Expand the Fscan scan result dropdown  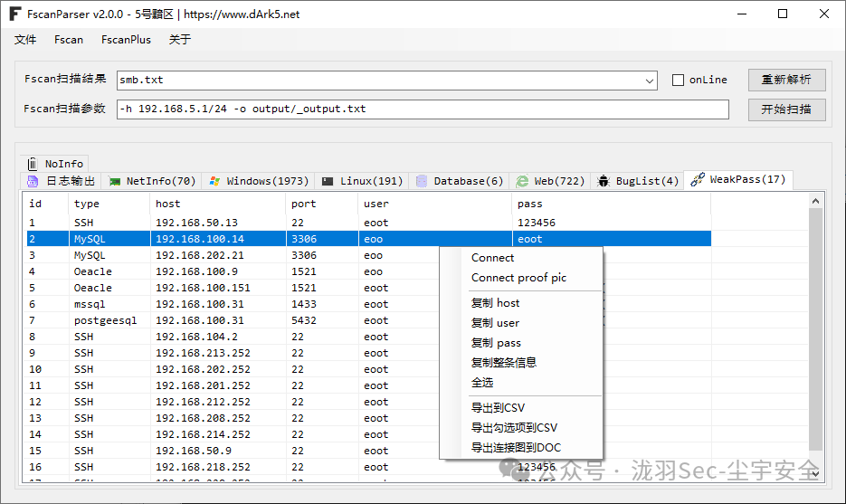coord(650,81)
